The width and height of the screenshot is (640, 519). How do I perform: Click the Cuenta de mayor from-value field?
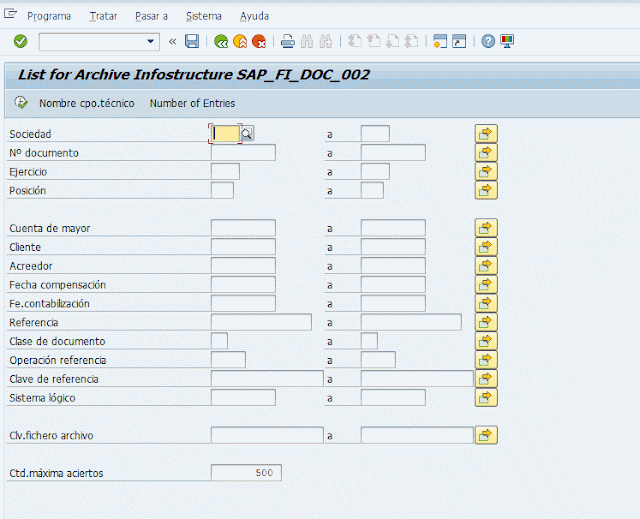point(243,228)
